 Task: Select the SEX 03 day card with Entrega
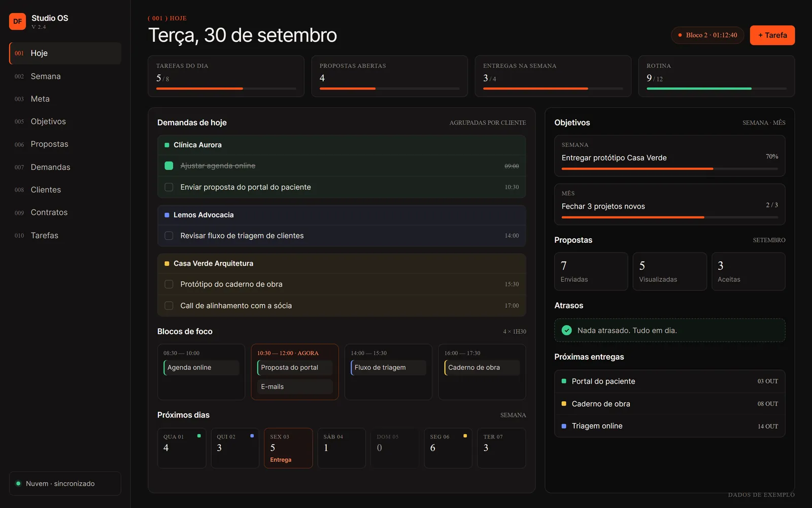pos(288,448)
